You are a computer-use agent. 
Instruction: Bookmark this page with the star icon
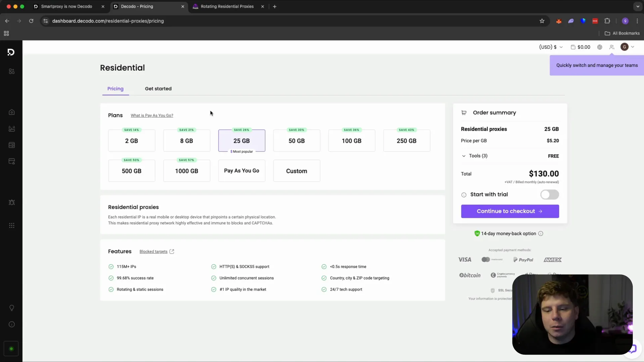point(542,21)
